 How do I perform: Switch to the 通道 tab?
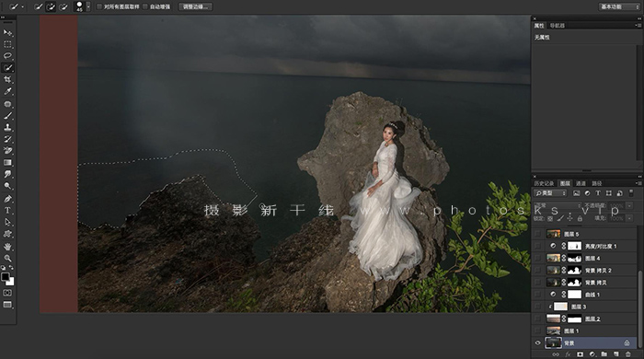pos(581,183)
